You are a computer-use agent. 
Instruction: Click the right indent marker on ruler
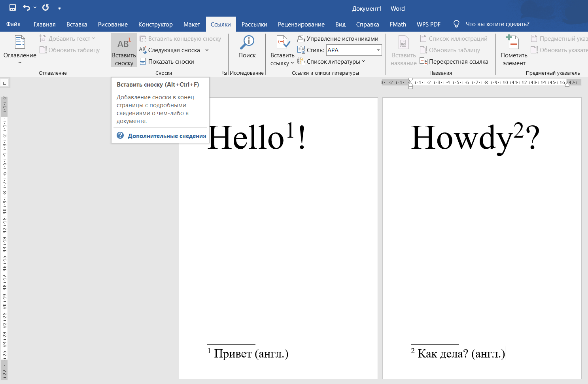click(567, 84)
